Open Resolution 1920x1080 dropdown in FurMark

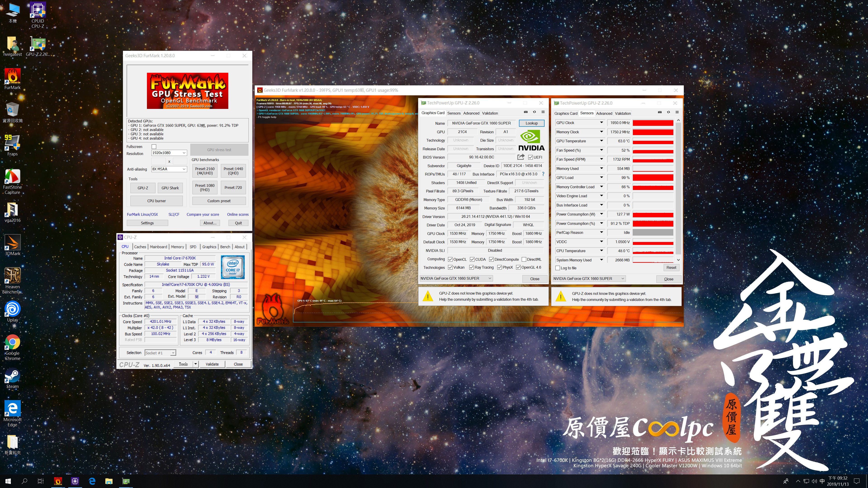(x=169, y=152)
